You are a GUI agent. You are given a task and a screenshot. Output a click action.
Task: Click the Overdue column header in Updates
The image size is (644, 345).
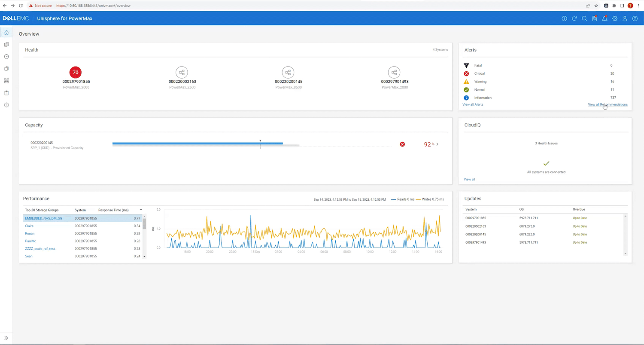coord(579,209)
